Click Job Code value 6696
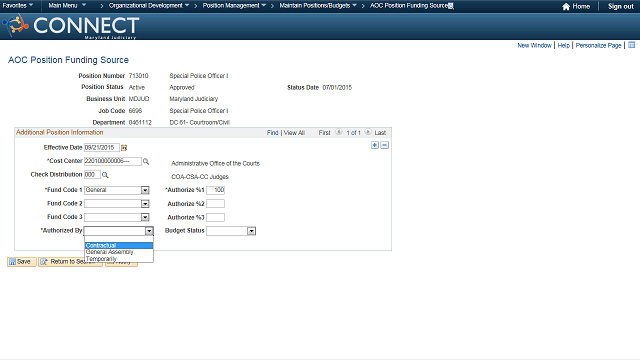The width and height of the screenshot is (640, 360). (x=135, y=111)
